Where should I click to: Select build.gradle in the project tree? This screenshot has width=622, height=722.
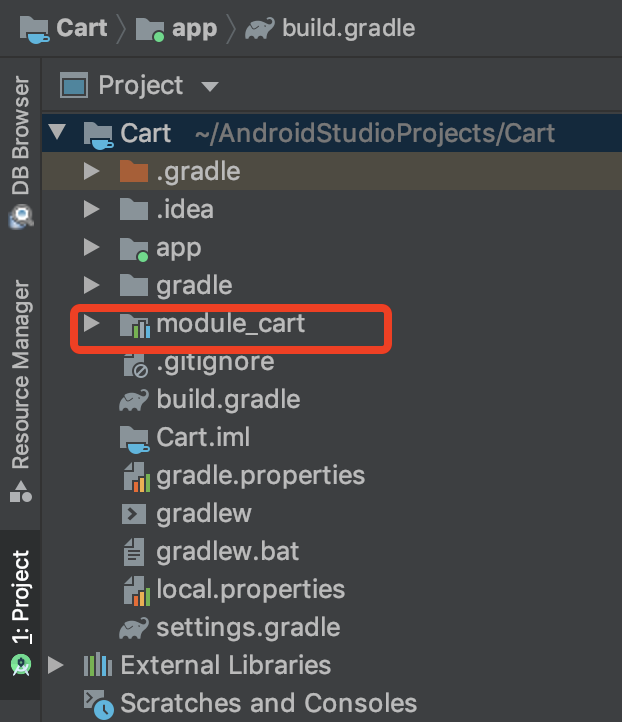[x=331, y=399]
